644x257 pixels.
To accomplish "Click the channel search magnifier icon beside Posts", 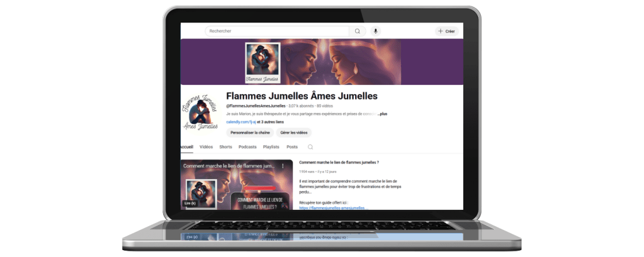I will click(x=310, y=146).
